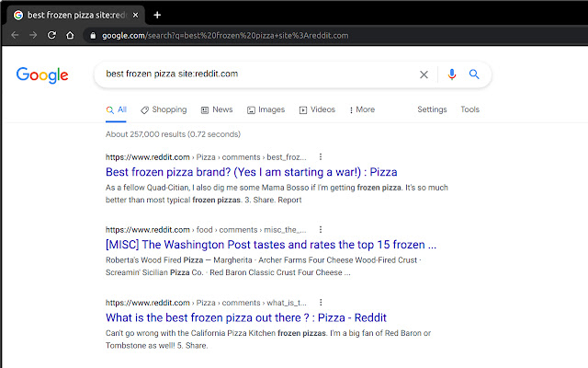
Task: Click the reddit.com › food › misc_the breadcrumb URL
Action: [206, 230]
